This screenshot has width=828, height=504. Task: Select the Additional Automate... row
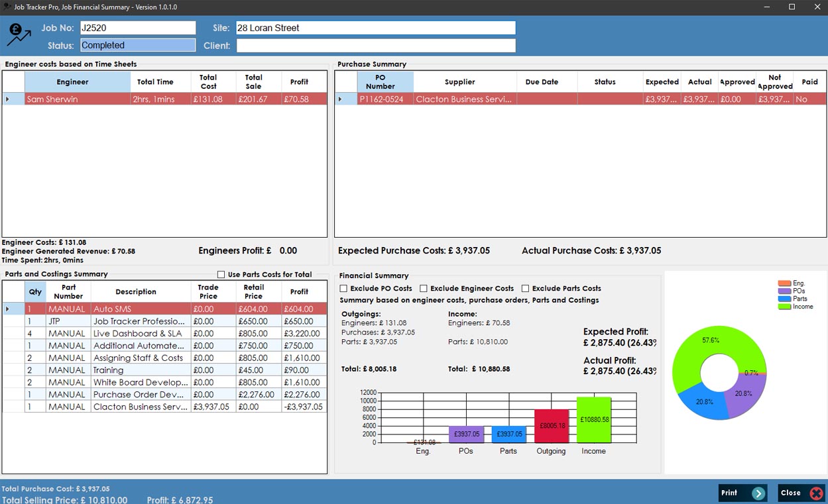(164, 346)
